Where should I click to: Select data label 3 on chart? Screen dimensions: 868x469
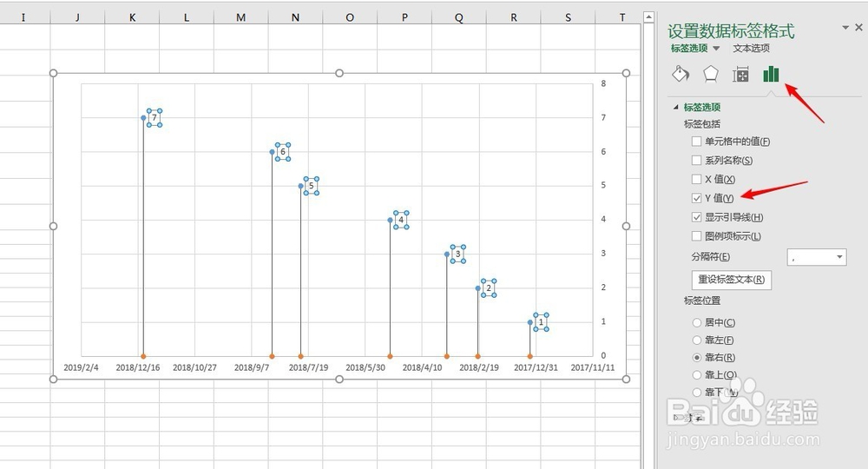point(457,254)
